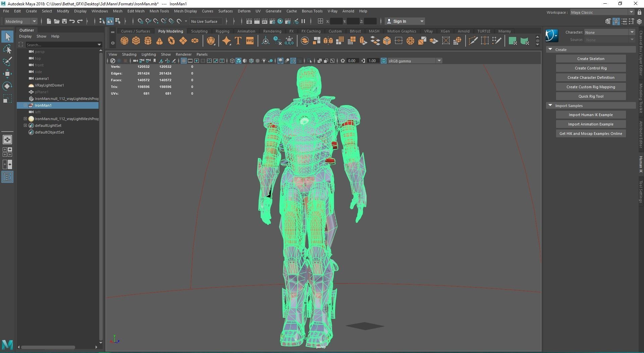The width and height of the screenshot is (644, 353).
Task: Click Get HIK and Mocap Examples Online
Action: tap(591, 134)
